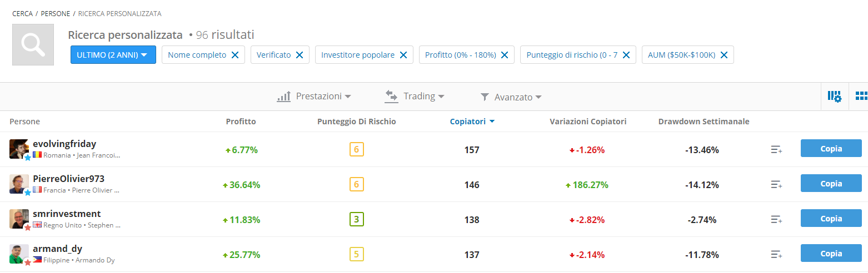Remove the Verificato filter
868x273 pixels.
299,55
